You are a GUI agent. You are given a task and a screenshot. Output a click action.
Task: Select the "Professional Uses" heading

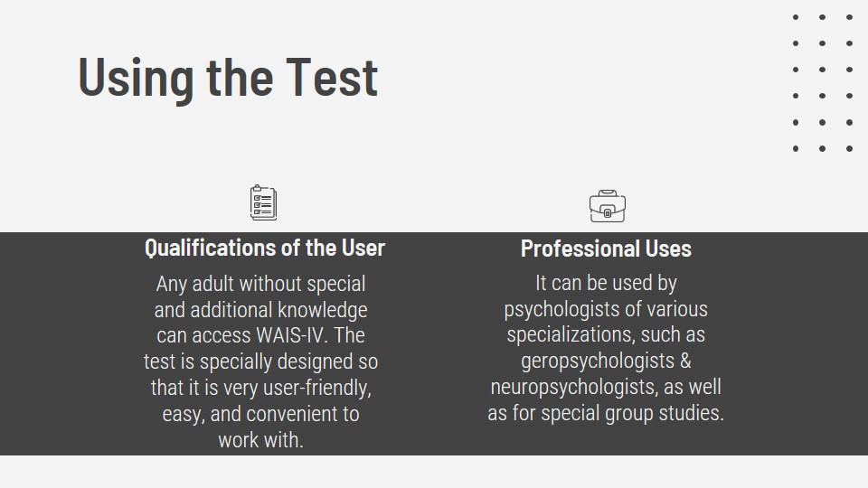[x=606, y=249]
